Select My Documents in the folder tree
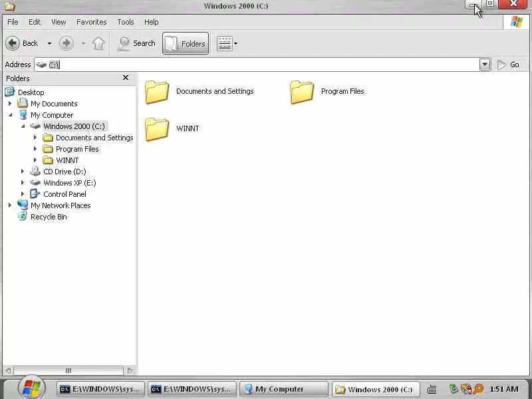This screenshot has width=532, height=399. (x=54, y=104)
